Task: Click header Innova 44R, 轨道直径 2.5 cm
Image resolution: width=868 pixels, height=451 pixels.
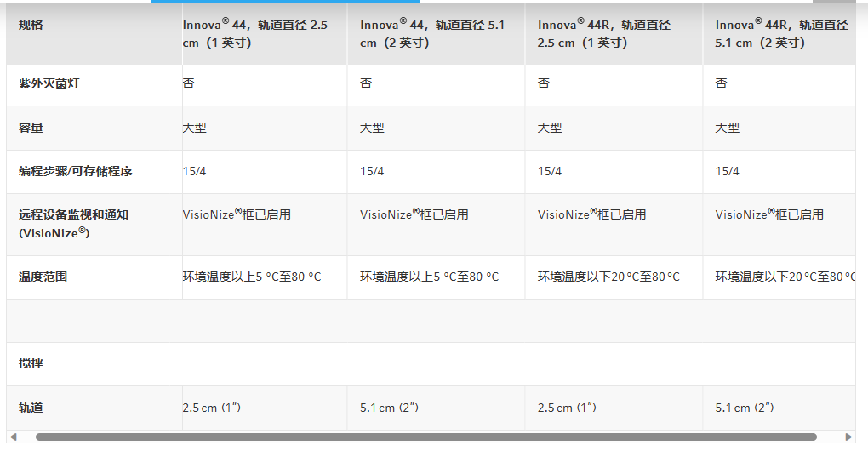Action: [x=604, y=34]
